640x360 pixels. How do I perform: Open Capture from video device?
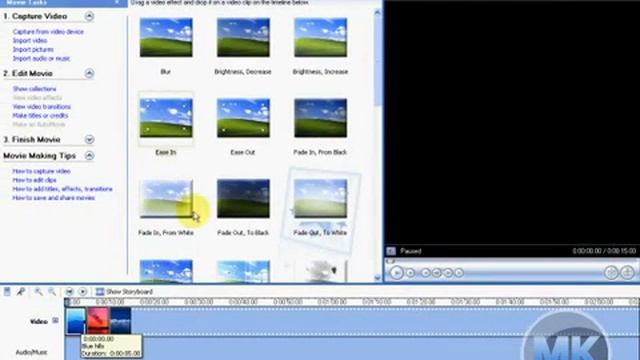[x=48, y=31]
